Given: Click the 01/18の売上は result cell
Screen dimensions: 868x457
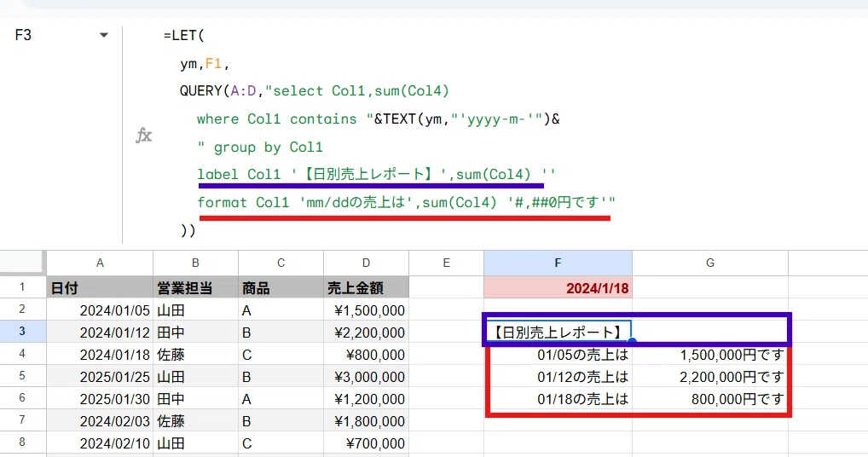Looking at the screenshot, I should tap(558, 398).
